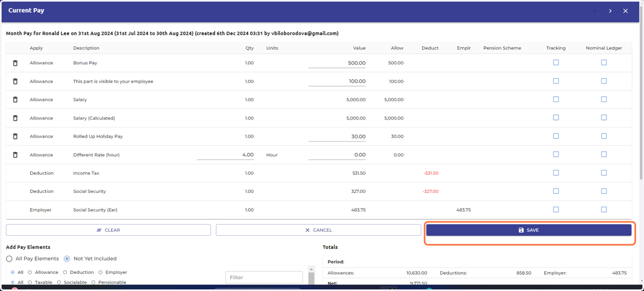This screenshot has width=644, height=291.
Task: Click the Income Tax deduction amount -531.50
Action: (431, 173)
